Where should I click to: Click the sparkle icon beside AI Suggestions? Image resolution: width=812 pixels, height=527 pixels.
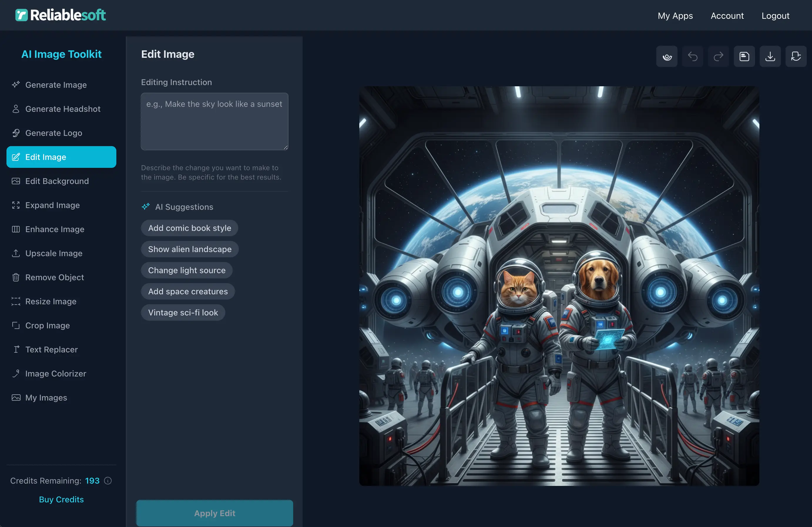[x=146, y=207]
